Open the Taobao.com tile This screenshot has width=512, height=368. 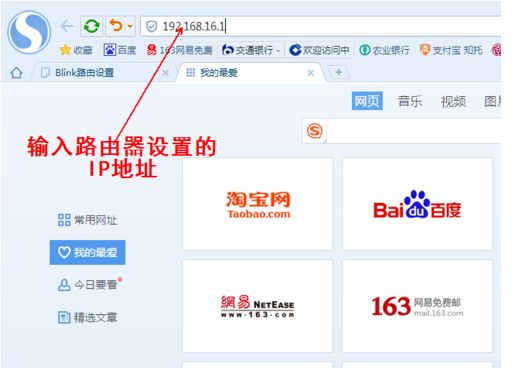258,204
